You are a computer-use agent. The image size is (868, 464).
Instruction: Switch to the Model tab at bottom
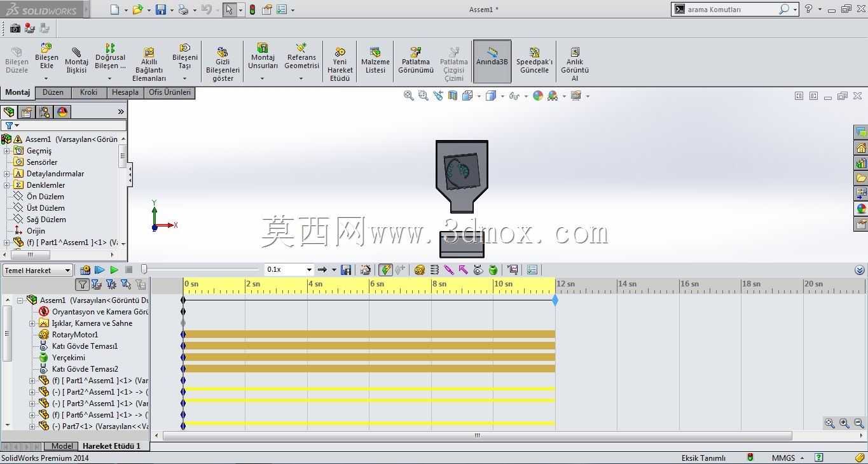click(x=62, y=446)
